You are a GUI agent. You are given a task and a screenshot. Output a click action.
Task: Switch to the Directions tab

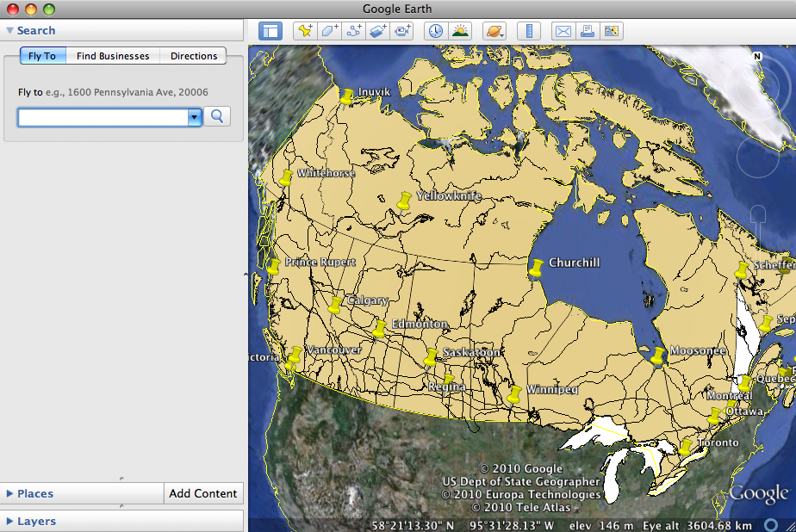point(193,55)
